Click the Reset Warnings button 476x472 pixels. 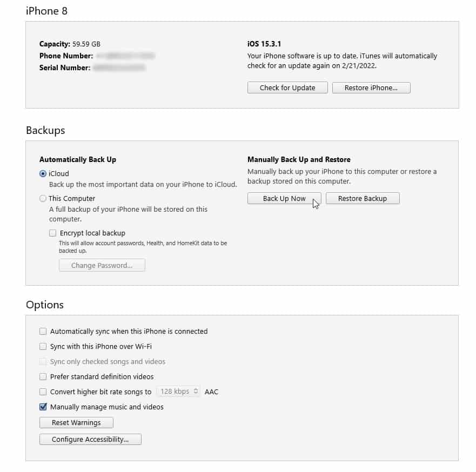[76, 423]
